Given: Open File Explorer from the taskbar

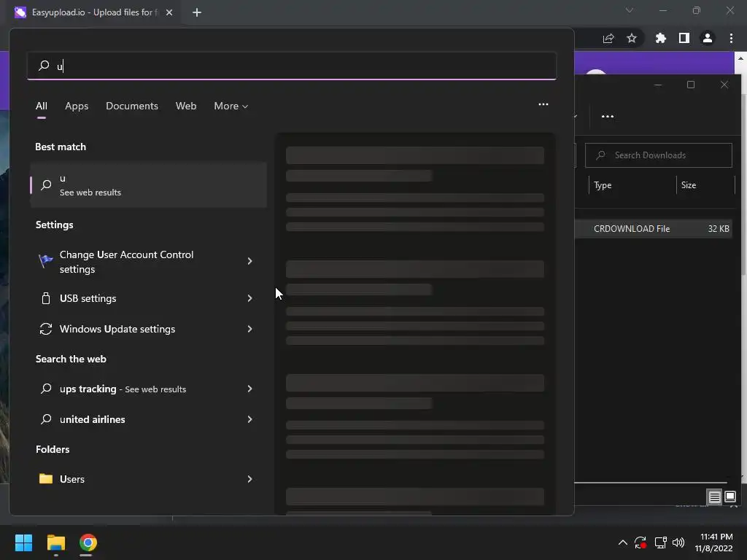Looking at the screenshot, I should [55, 542].
